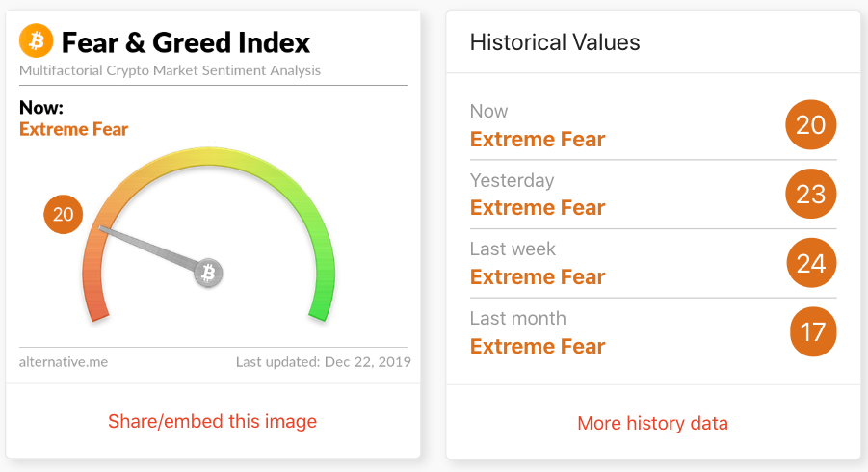The width and height of the screenshot is (868, 472).
Task: Click the Fear & Greed Index title
Action: [x=185, y=42]
